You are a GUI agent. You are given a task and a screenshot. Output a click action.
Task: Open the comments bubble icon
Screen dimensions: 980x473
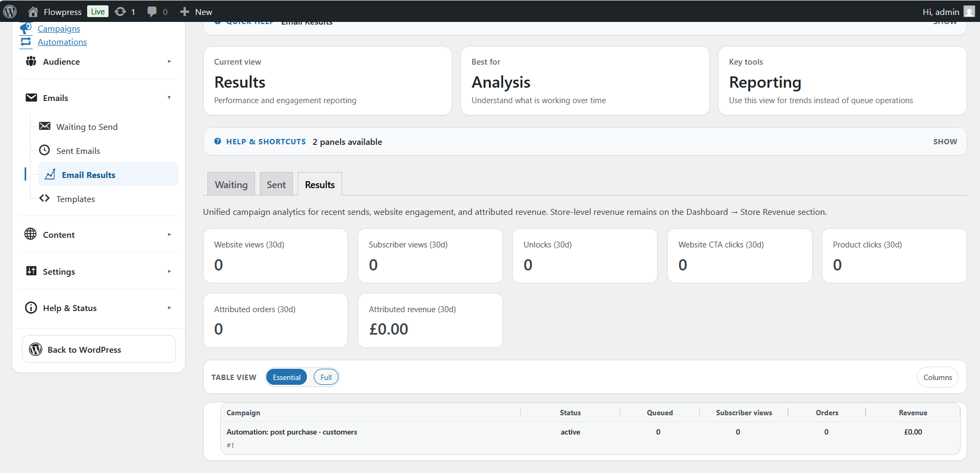pyautogui.click(x=152, y=12)
